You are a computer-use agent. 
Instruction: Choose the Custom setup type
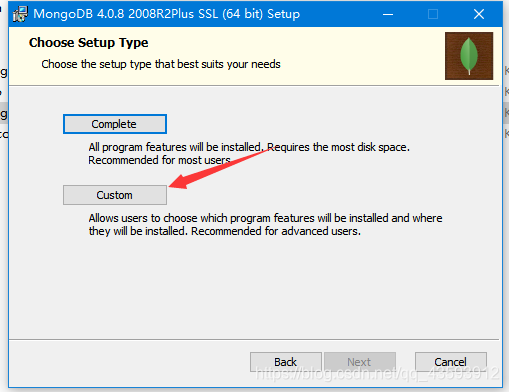[115, 195]
